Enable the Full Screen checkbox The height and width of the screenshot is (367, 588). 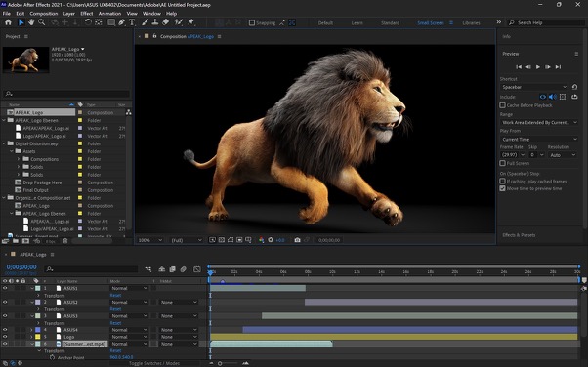point(502,163)
